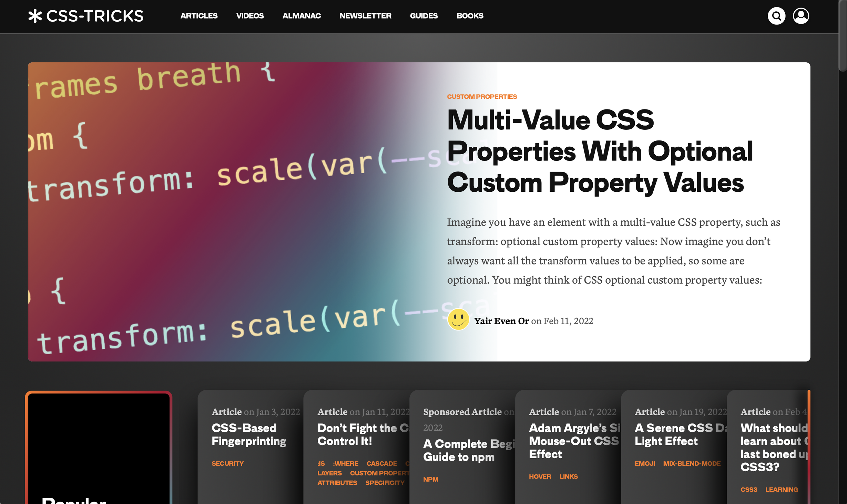Open the Almanac page
The width and height of the screenshot is (847, 504).
click(x=302, y=16)
